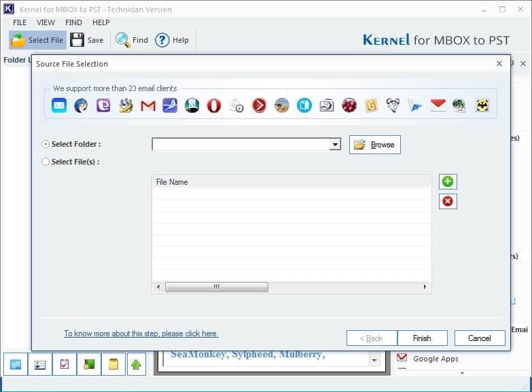Click the Back button
Screen dimensions: 532x392
[372, 338]
